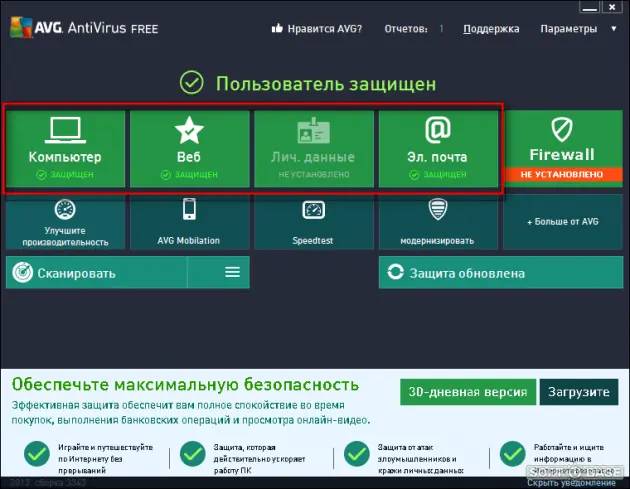Click the Защита обновлена update button

point(501,273)
